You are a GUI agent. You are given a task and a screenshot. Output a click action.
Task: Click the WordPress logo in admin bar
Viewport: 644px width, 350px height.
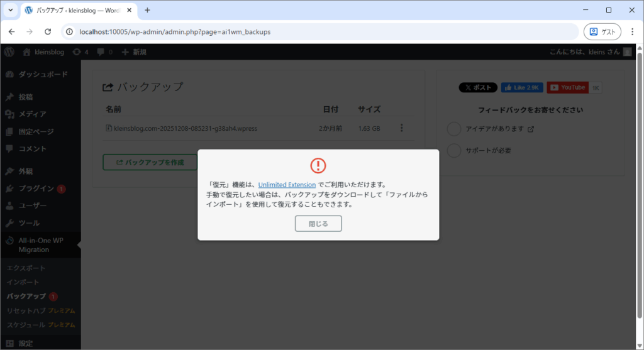[x=8, y=52]
